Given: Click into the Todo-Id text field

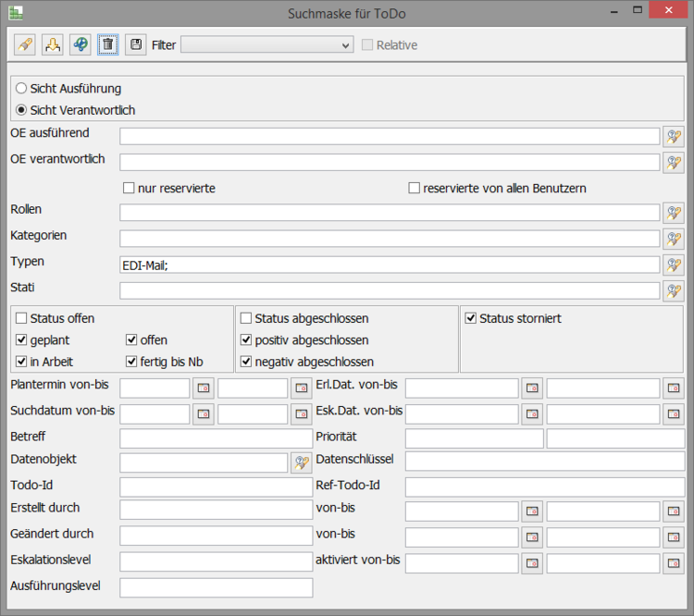Looking at the screenshot, I should pos(216,487).
